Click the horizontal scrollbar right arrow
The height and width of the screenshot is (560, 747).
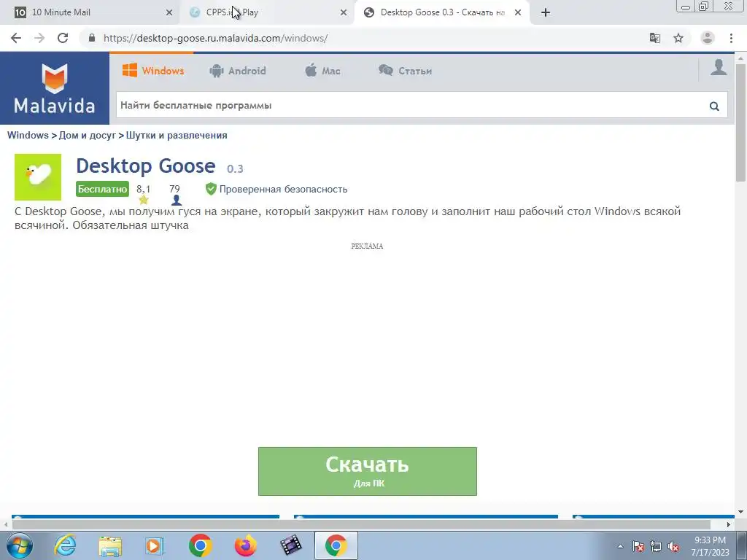(729, 525)
